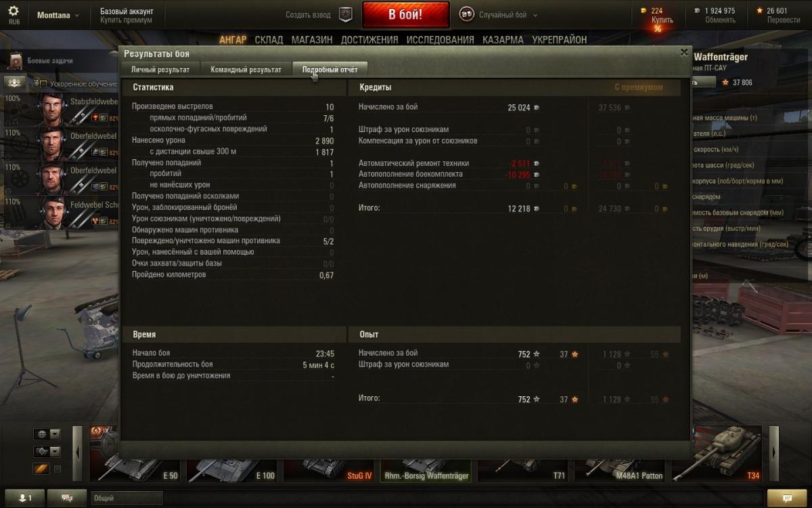The image size is (812, 508).
Task: Enable Ускоренное обучение checkbox
Action: (43, 84)
